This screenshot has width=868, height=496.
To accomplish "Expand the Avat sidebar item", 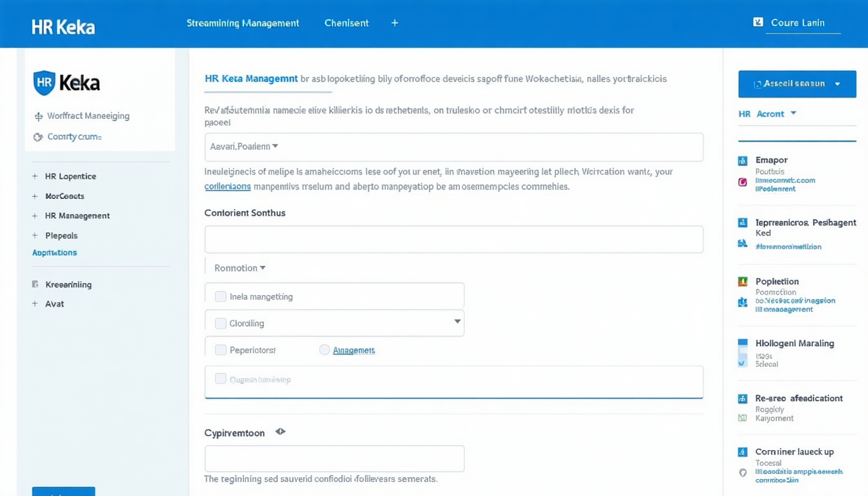I will (x=35, y=304).
